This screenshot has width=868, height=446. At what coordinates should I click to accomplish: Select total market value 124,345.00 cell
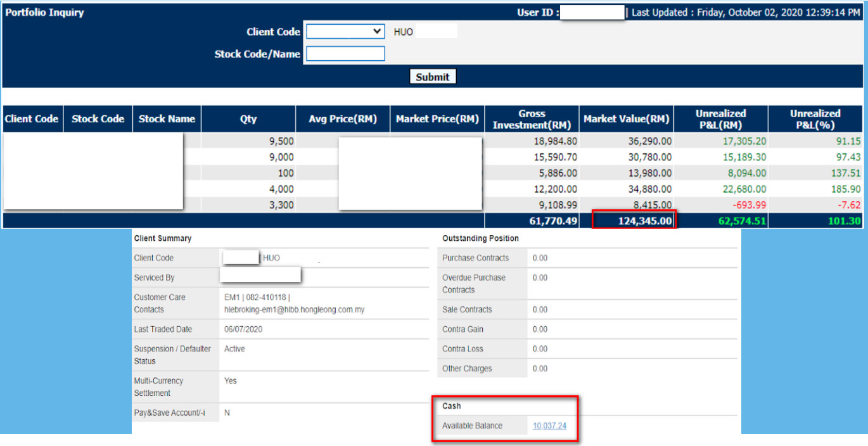point(634,220)
